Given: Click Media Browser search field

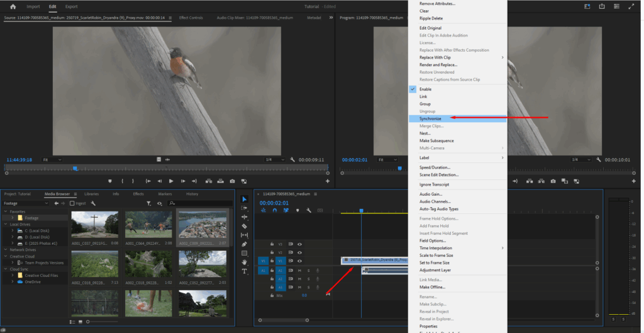Looking at the screenshot, I should coord(199,203).
